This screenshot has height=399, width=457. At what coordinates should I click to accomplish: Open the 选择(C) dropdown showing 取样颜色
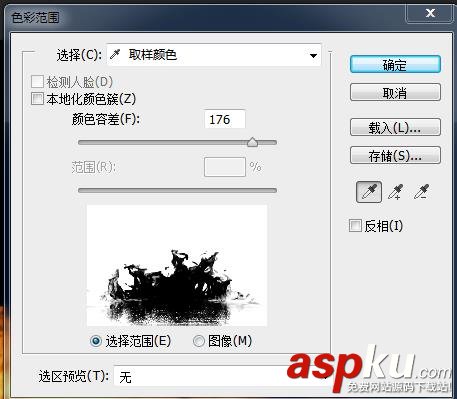[x=214, y=55]
